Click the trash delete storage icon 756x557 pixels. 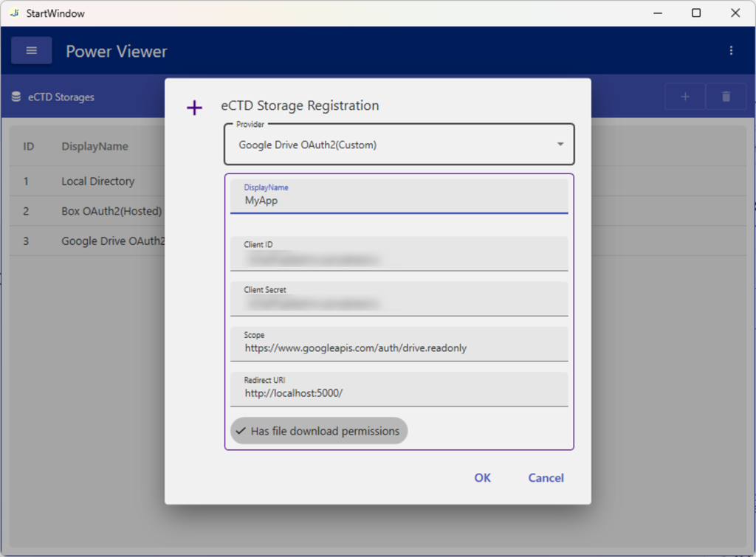tap(726, 97)
